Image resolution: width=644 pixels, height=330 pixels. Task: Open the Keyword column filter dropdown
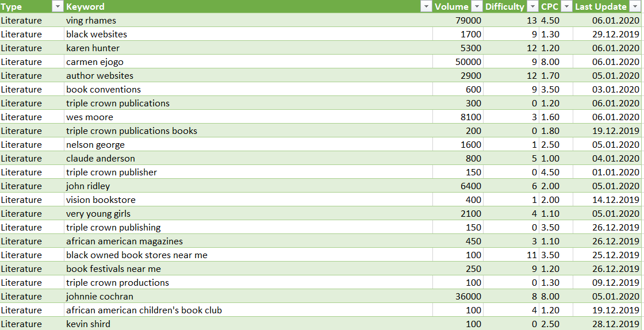(x=426, y=6)
